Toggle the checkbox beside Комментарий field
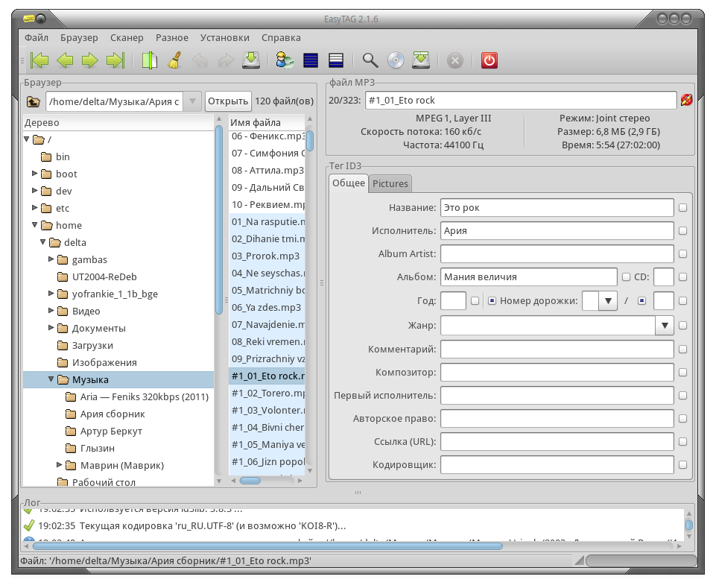This screenshot has height=588, width=716. coord(682,349)
